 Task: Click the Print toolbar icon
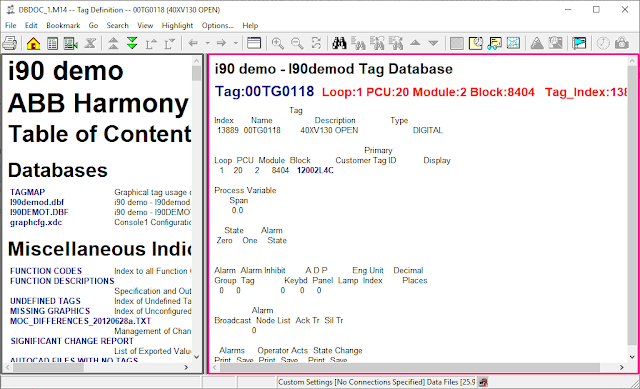tap(9, 43)
